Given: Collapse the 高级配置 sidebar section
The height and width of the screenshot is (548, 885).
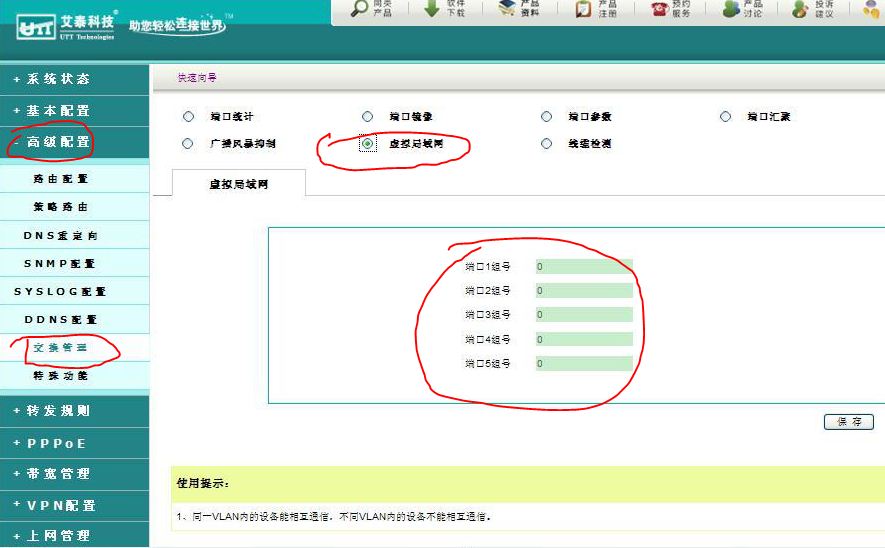Looking at the screenshot, I should pos(75,142).
